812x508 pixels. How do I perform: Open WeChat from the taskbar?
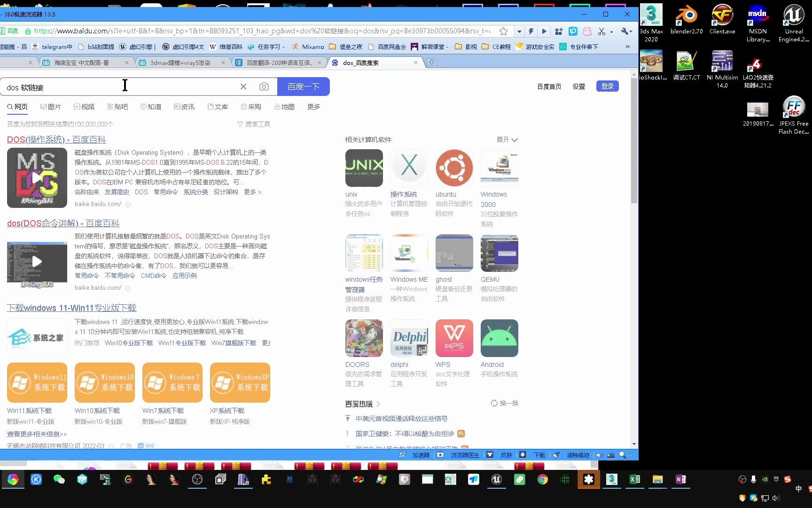tap(59, 479)
